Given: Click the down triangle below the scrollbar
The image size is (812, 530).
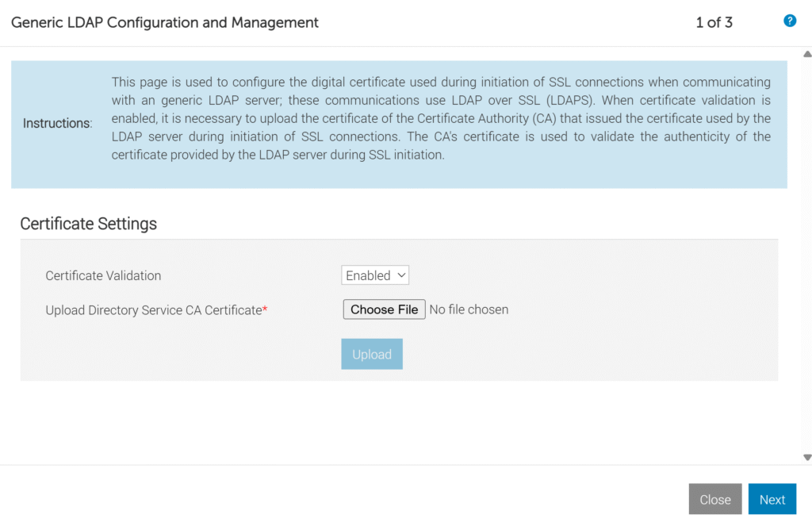Looking at the screenshot, I should click(x=806, y=457).
